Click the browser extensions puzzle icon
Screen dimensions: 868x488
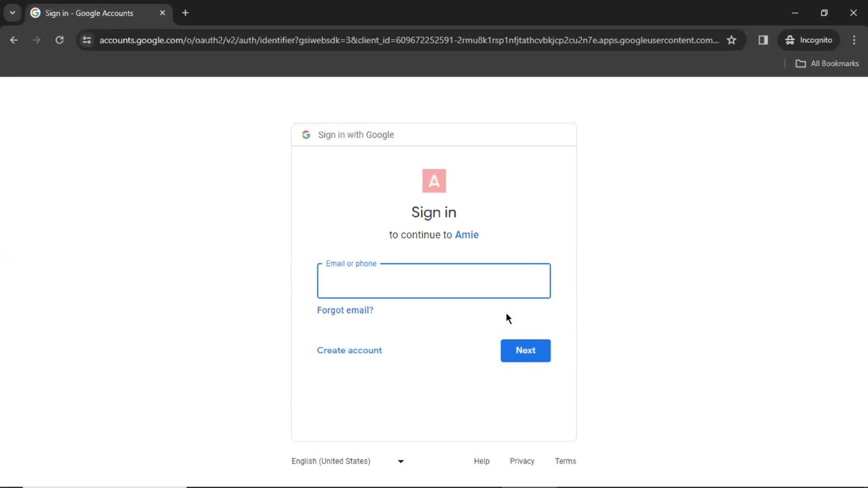763,40
